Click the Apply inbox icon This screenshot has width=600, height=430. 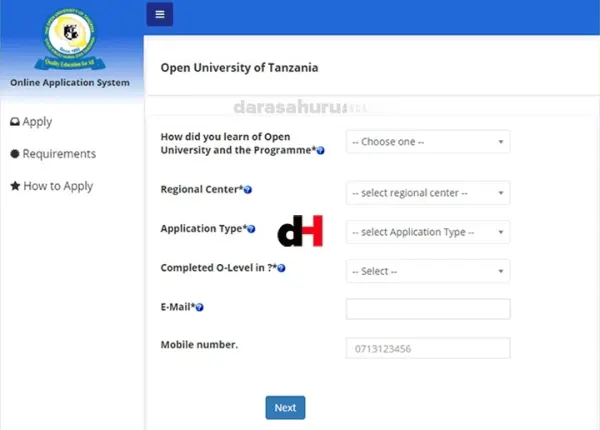pyautogui.click(x=15, y=122)
